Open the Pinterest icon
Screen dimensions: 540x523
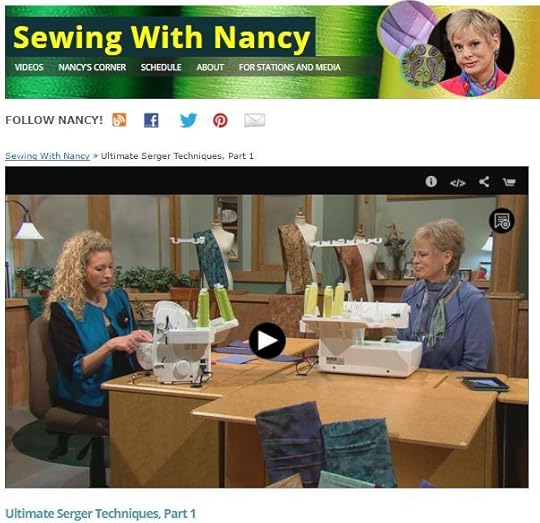220,121
